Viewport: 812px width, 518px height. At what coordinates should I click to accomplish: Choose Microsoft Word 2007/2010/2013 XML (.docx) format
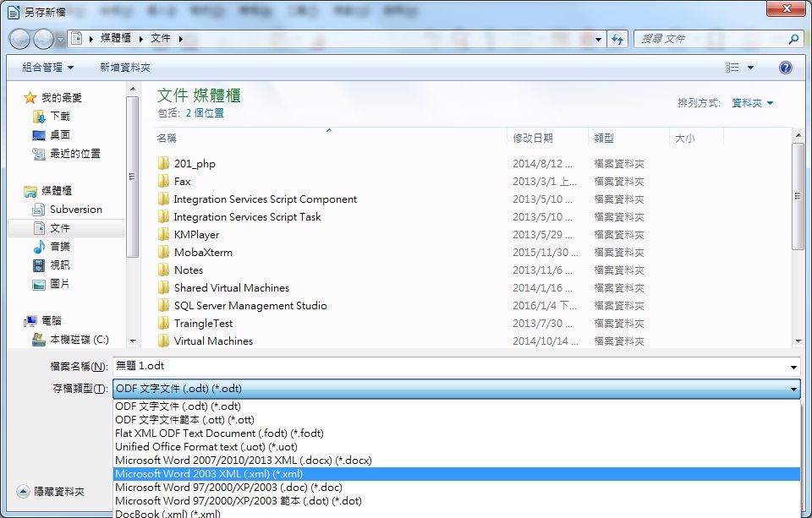(244, 461)
